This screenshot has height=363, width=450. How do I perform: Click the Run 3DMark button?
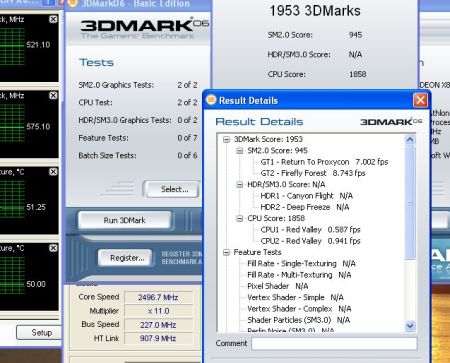pos(125,220)
